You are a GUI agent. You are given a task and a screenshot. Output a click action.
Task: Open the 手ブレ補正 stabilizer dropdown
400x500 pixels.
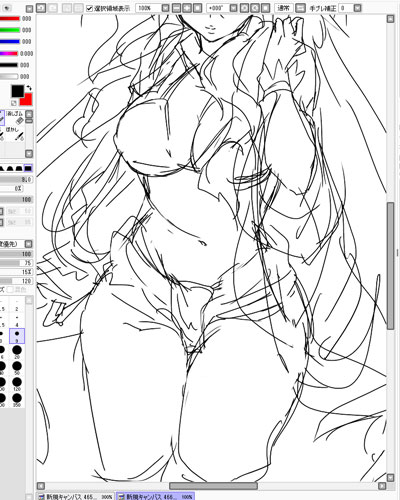click(357, 8)
